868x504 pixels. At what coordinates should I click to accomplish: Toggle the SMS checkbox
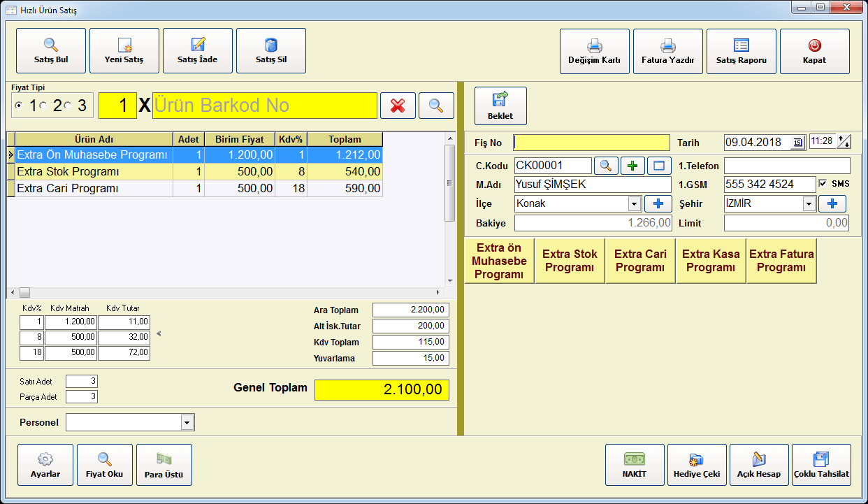coord(823,183)
